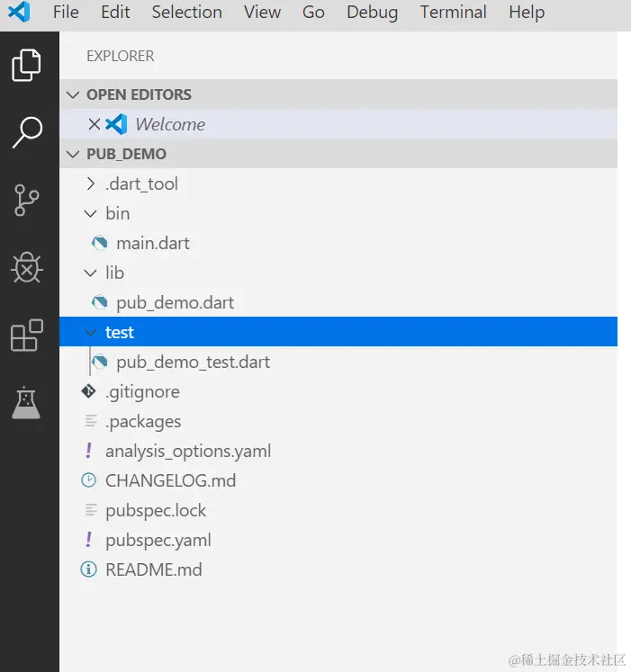Click the PUB_DEMO header label
The width and height of the screenshot is (631, 672).
[x=127, y=154]
